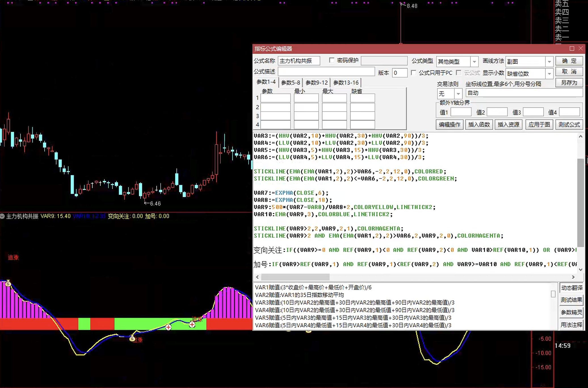This screenshot has height=388, width=588.
Task: Click the 另存为 button
Action: (569, 83)
